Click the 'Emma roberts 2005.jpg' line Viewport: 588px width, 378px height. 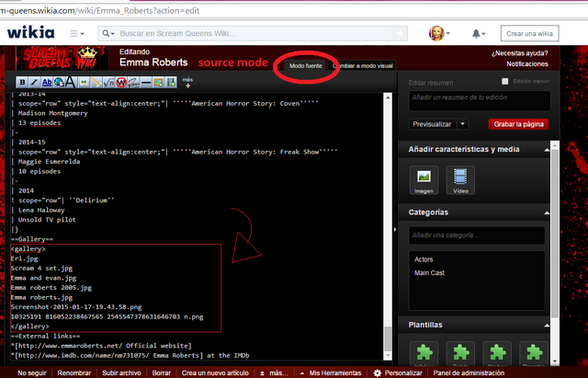click(51, 288)
